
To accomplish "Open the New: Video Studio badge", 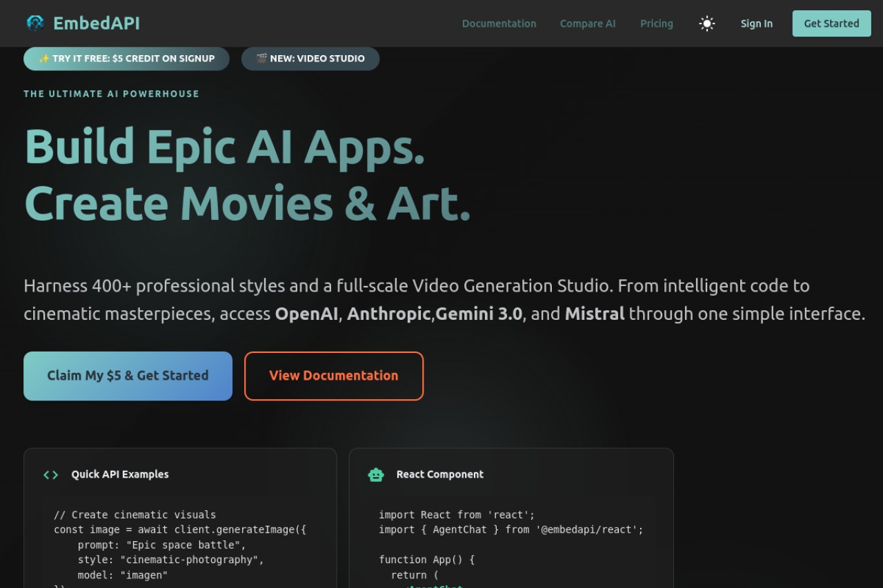I will (310, 59).
